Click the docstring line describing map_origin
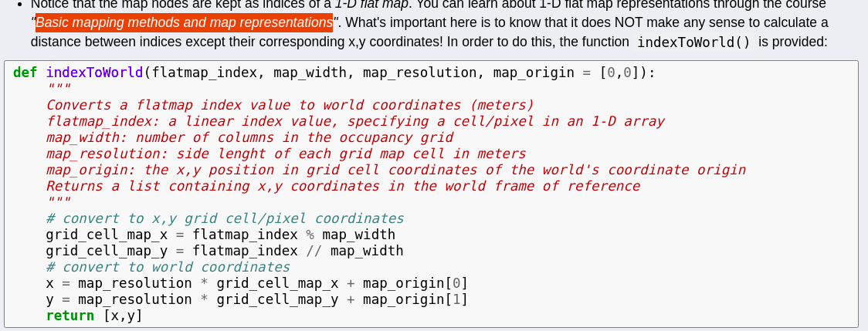 click(x=395, y=170)
